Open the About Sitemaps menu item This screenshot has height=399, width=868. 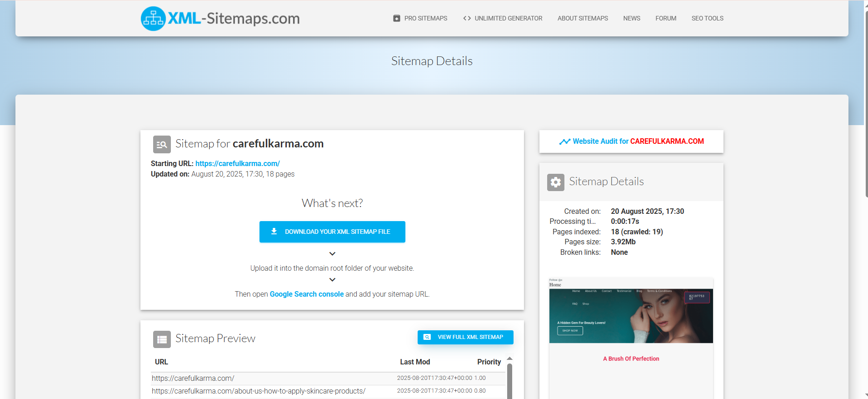(583, 18)
